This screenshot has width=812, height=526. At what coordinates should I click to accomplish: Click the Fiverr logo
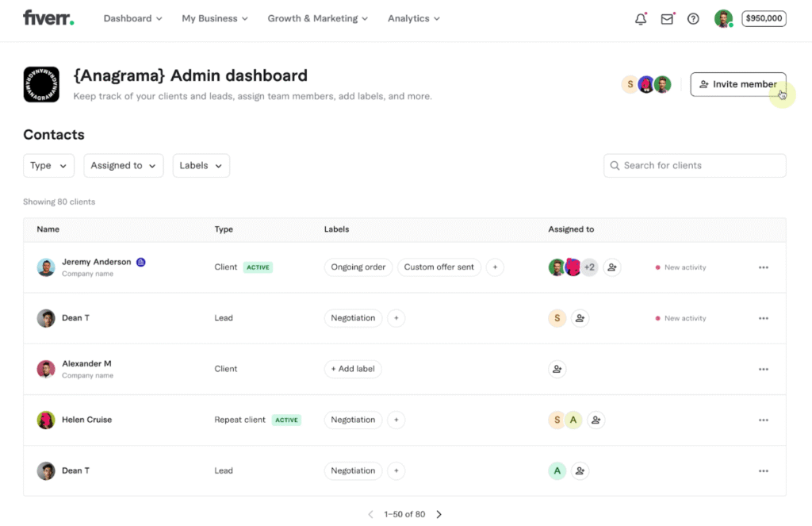tap(48, 17)
